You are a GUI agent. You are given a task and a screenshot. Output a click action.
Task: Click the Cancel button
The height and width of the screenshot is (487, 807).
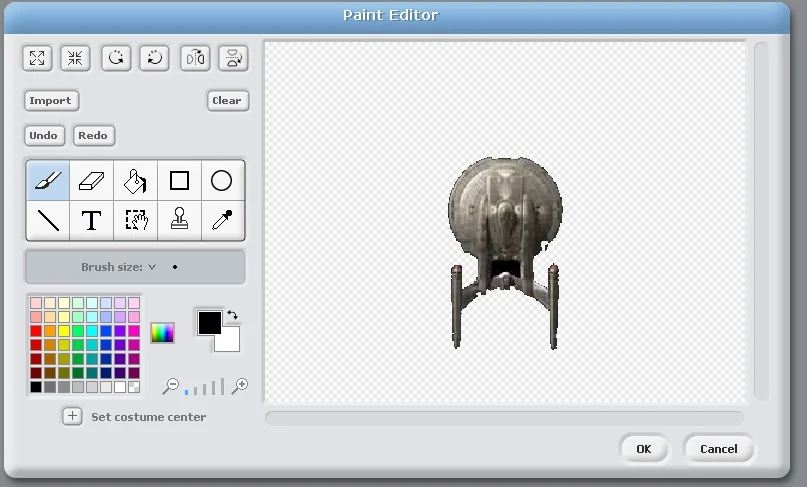pyautogui.click(x=718, y=449)
